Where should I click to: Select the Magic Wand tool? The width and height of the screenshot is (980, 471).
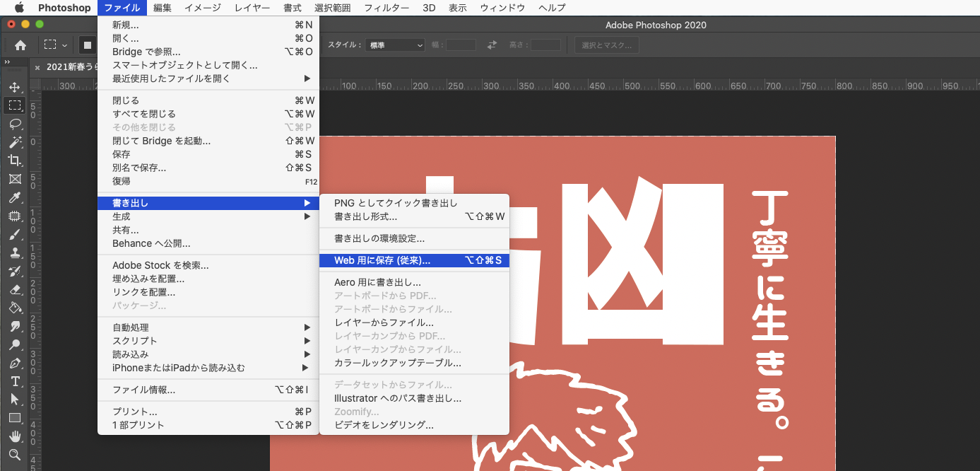pyautogui.click(x=15, y=142)
